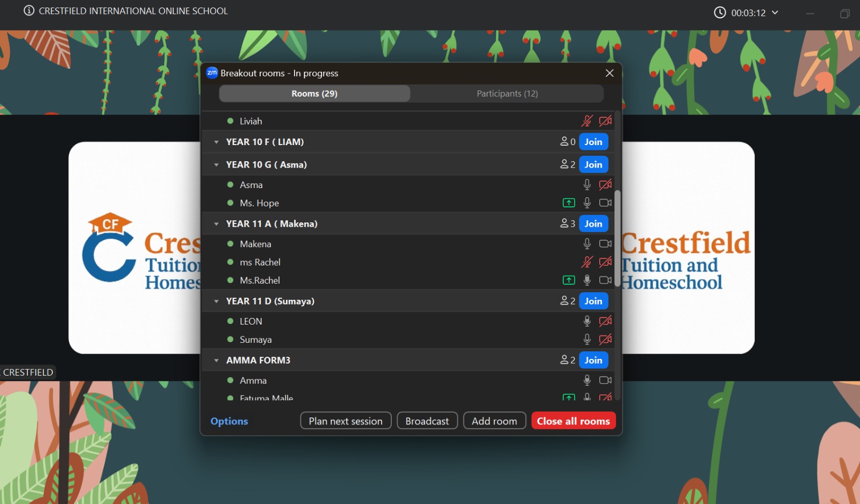Select participant Asma in list
The height and width of the screenshot is (504, 860).
(x=408, y=184)
